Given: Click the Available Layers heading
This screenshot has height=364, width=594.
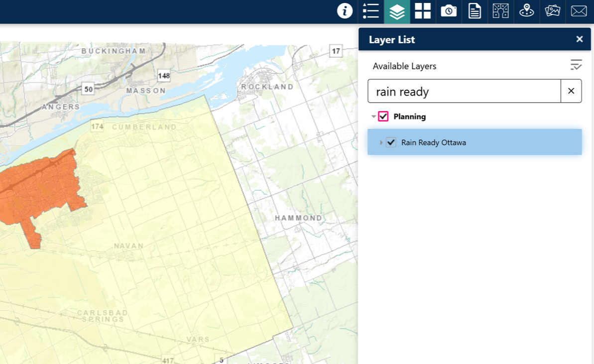Looking at the screenshot, I should [404, 66].
